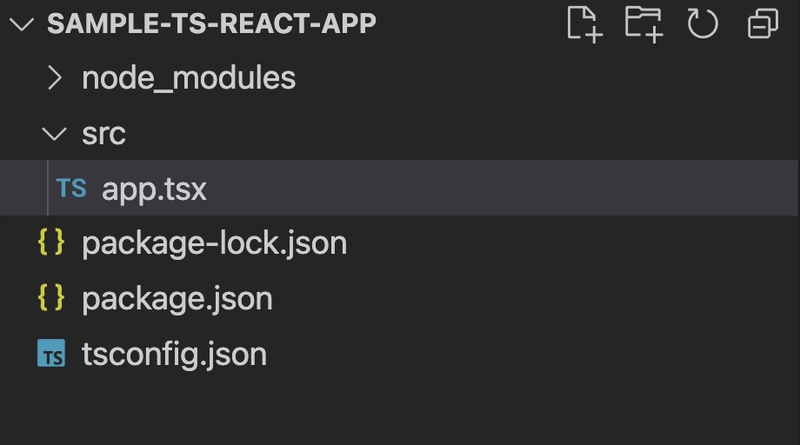Click the TS icon beside app.tsx
Image resolution: width=800 pixels, height=445 pixels.
click(71, 188)
